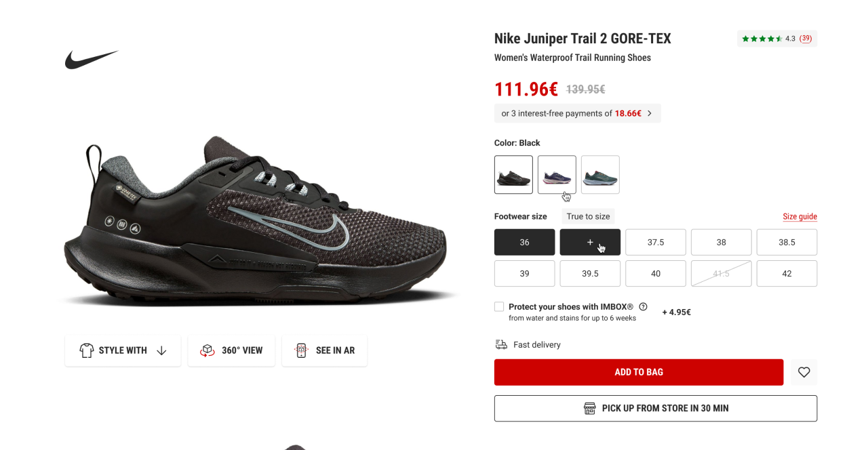
Task: Select footwear size 37.5
Action: click(656, 242)
